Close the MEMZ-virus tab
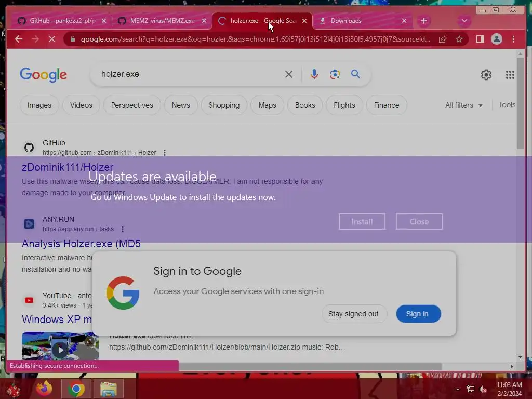Image resolution: width=532 pixels, height=399 pixels. click(204, 21)
